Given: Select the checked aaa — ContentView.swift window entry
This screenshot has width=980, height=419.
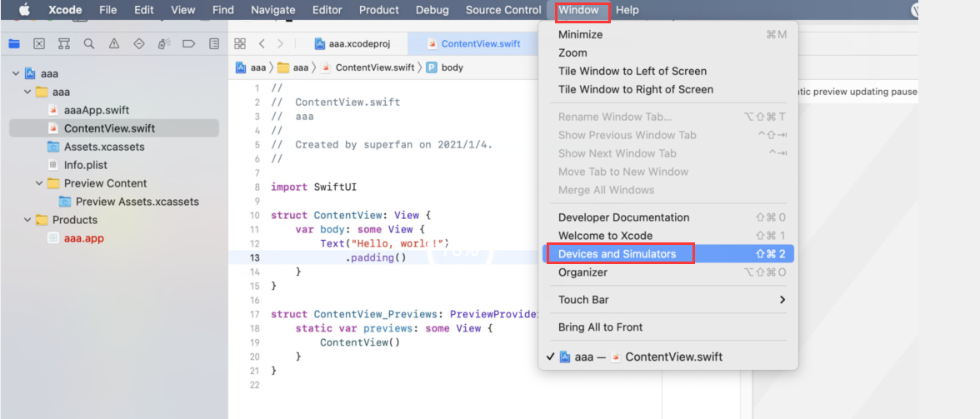Looking at the screenshot, I should point(668,357).
